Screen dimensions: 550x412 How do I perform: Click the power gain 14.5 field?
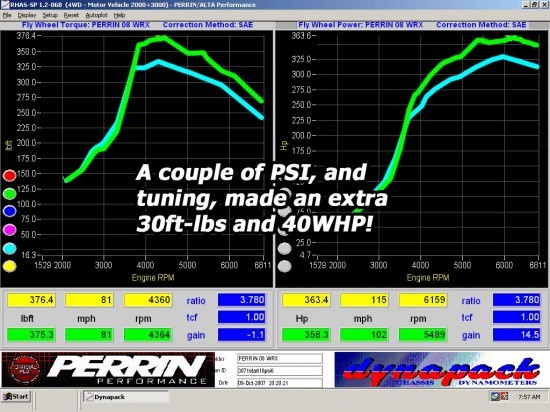pyautogui.click(x=517, y=335)
